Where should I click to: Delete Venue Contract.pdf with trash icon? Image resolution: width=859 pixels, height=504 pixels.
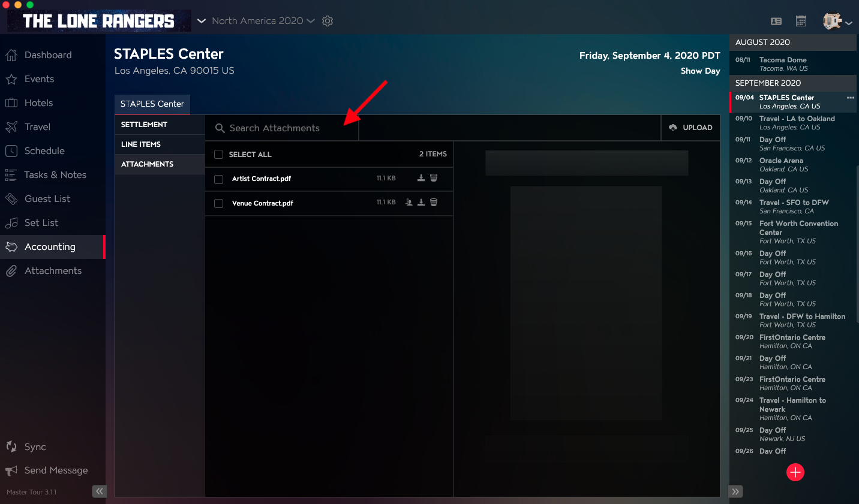[x=434, y=203]
